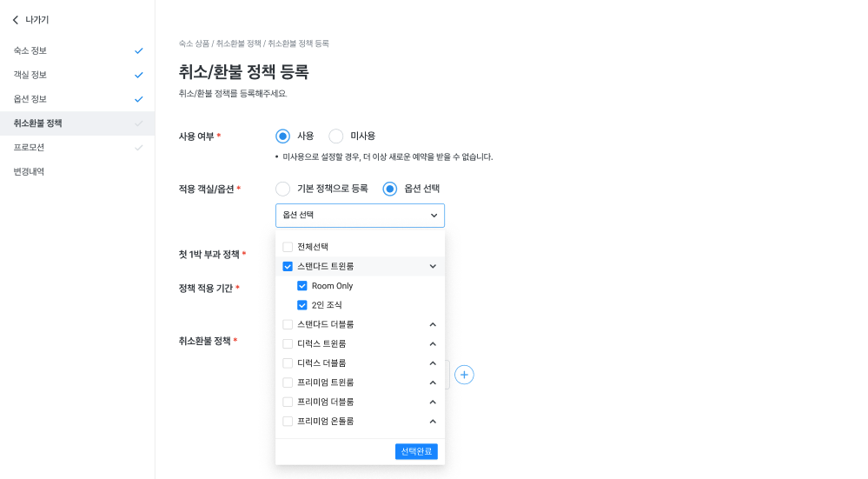Collapse the 스탠다드 트윈룸 chevron
868x479 pixels.
pyautogui.click(x=433, y=266)
